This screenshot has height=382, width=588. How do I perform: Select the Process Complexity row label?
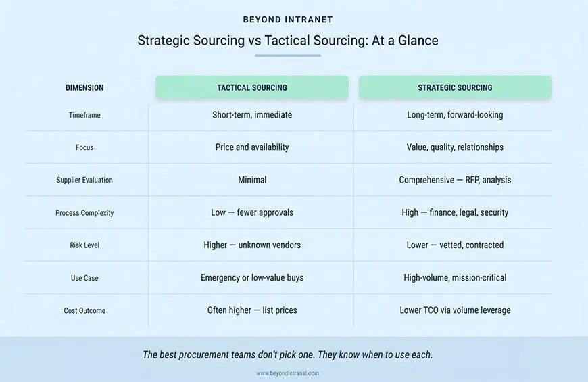click(84, 212)
